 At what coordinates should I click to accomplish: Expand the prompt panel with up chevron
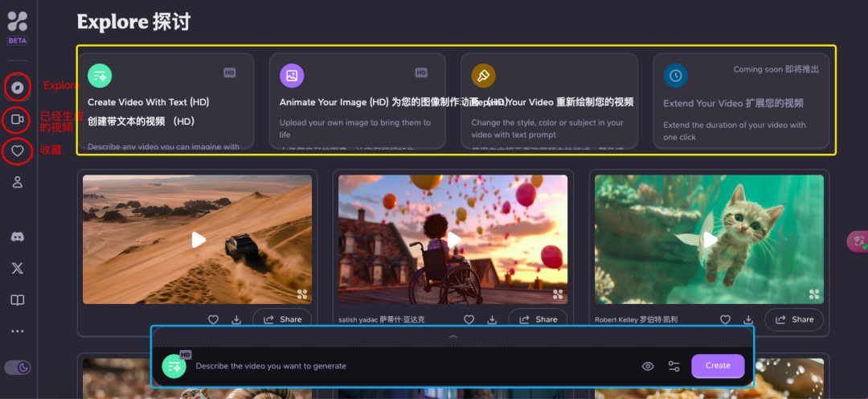pos(452,337)
